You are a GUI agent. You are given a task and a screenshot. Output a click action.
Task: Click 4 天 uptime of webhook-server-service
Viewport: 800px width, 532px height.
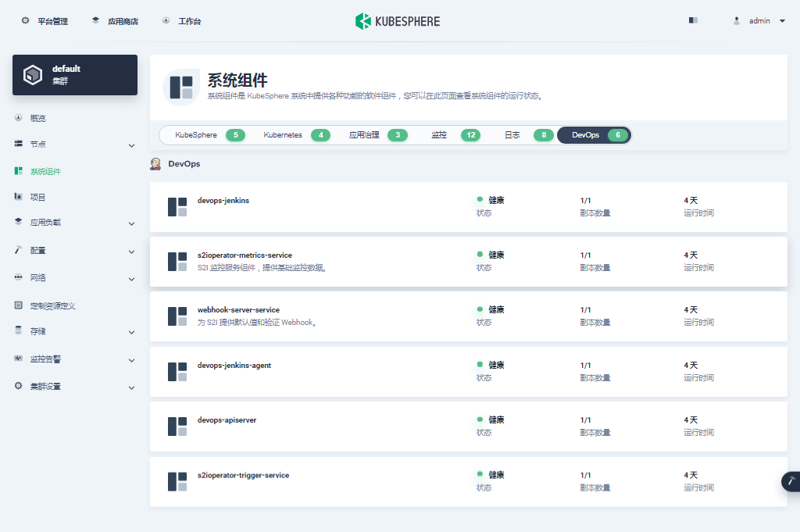tap(691, 309)
